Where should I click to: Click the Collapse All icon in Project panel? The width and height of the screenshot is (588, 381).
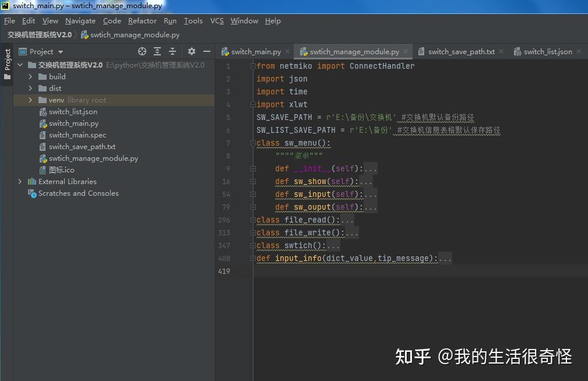[172, 51]
